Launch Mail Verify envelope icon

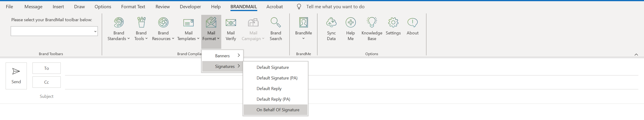[231, 23]
